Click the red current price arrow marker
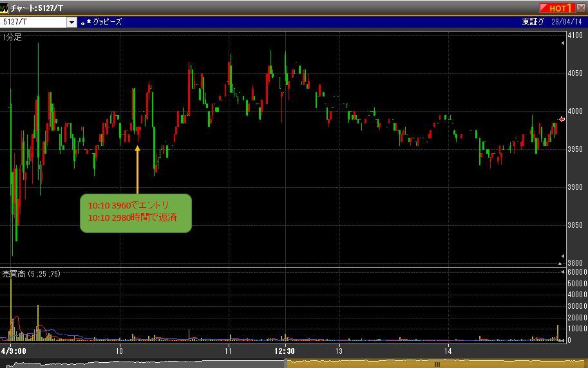The width and height of the screenshot is (588, 368). coord(562,119)
